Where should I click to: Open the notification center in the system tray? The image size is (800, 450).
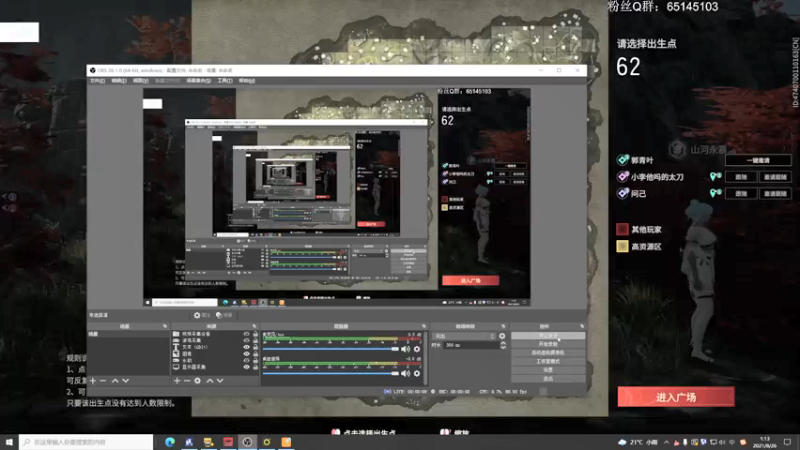tap(787, 442)
